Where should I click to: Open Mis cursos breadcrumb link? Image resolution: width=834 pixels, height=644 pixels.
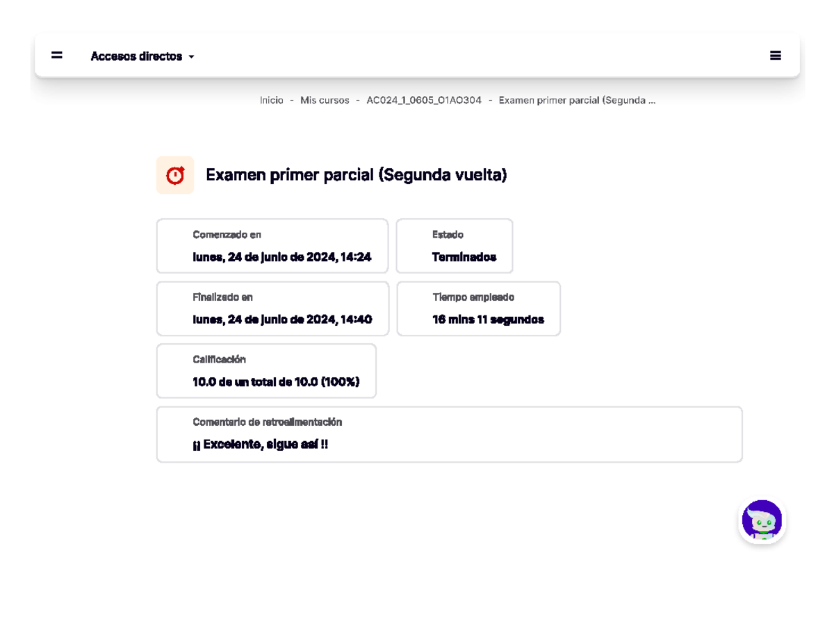click(x=325, y=100)
